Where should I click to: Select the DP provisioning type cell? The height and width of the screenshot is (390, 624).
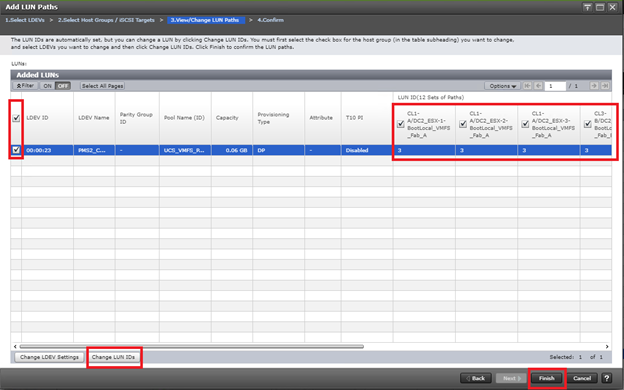coord(279,150)
